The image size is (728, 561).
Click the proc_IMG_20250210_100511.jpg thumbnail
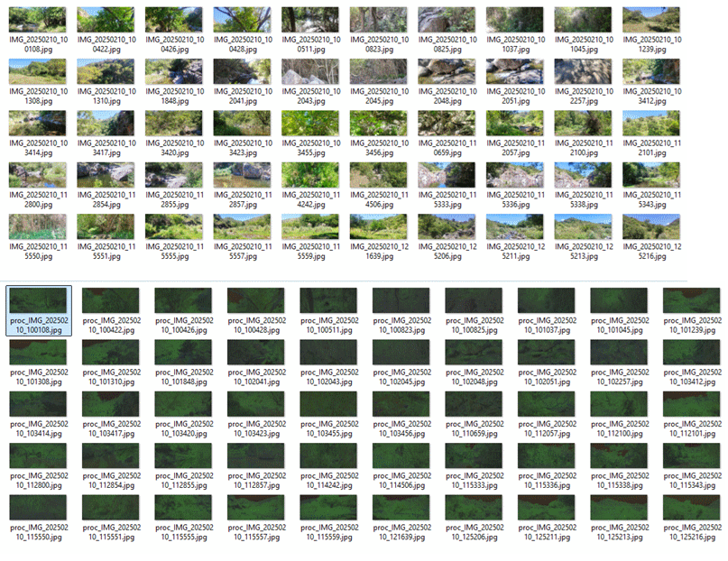click(x=328, y=301)
